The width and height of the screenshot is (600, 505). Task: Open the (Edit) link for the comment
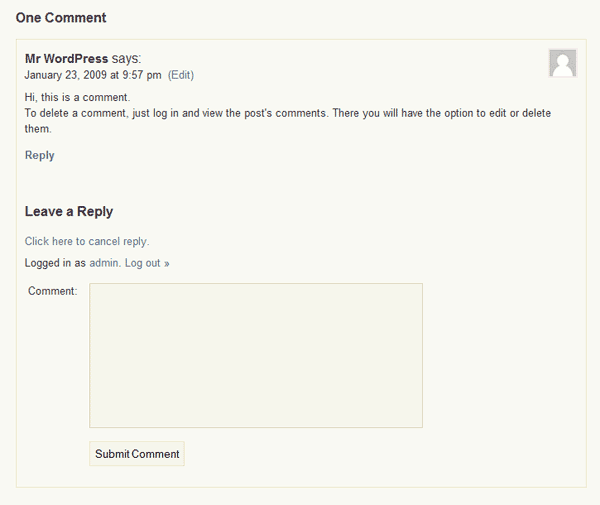point(181,75)
